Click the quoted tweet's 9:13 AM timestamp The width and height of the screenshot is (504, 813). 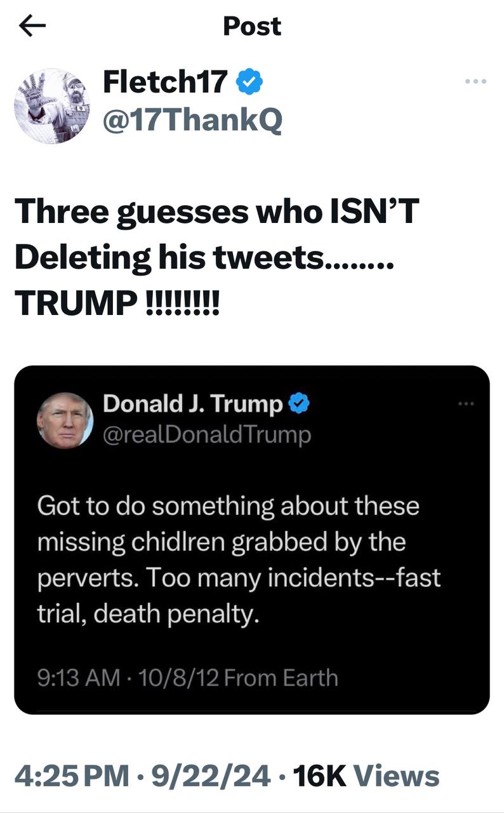point(78,678)
